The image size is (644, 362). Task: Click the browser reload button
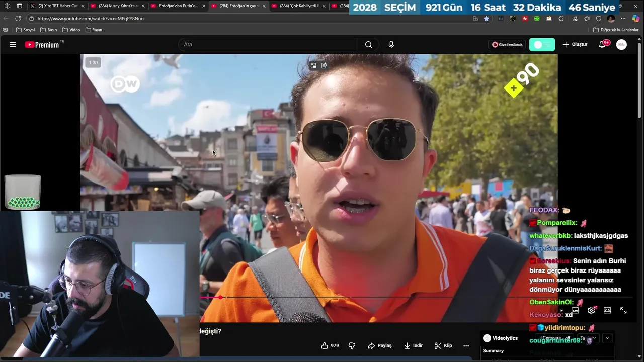click(18, 18)
